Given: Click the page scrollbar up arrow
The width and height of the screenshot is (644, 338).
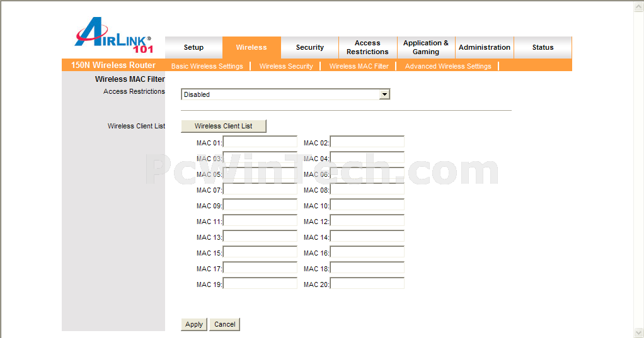Looking at the screenshot, I should 639,6.
